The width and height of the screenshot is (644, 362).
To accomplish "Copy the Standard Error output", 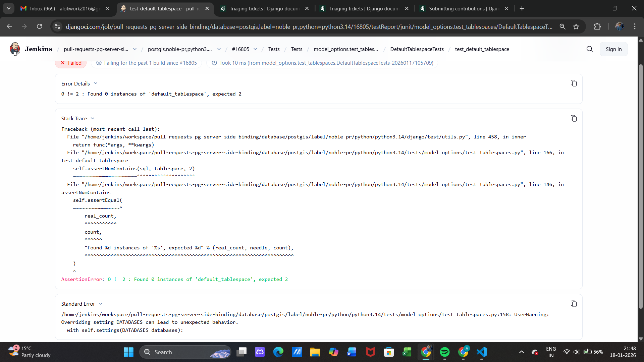I will coord(574,304).
